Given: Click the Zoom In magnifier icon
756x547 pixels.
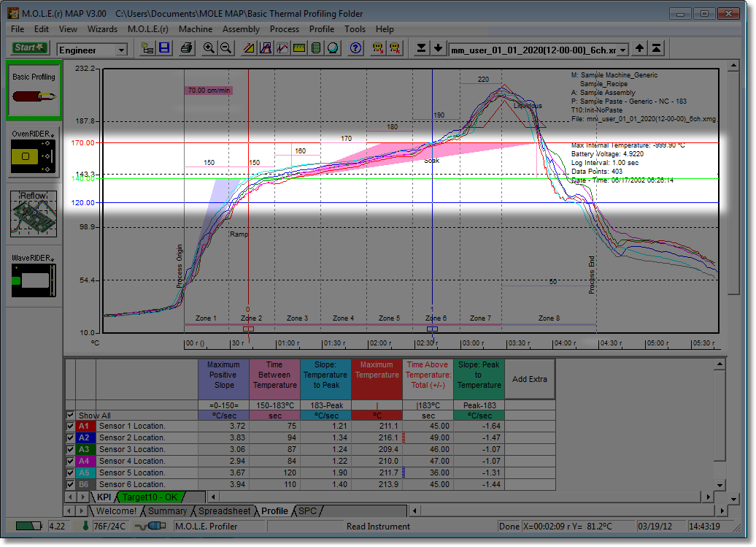Looking at the screenshot, I should pos(209,48).
